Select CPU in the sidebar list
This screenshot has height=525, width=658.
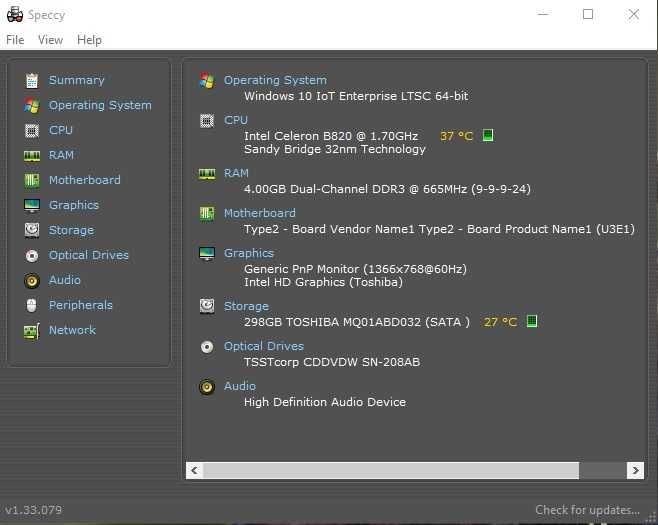[61, 130]
